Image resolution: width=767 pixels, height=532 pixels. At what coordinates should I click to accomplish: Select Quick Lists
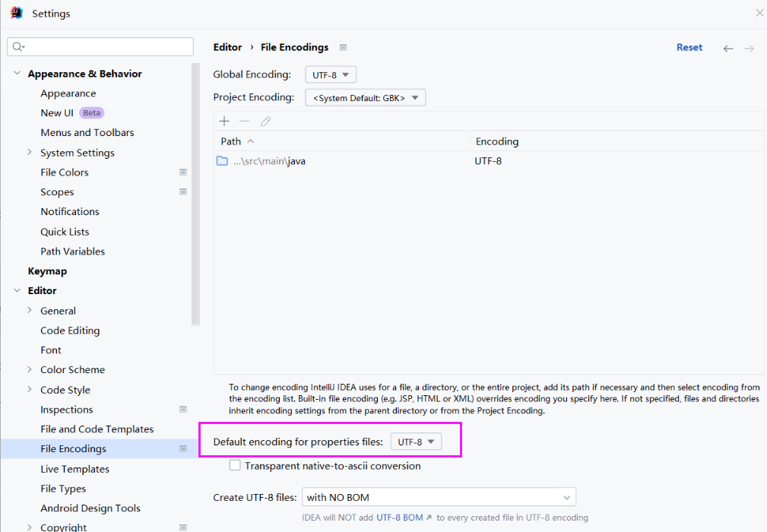pos(65,232)
